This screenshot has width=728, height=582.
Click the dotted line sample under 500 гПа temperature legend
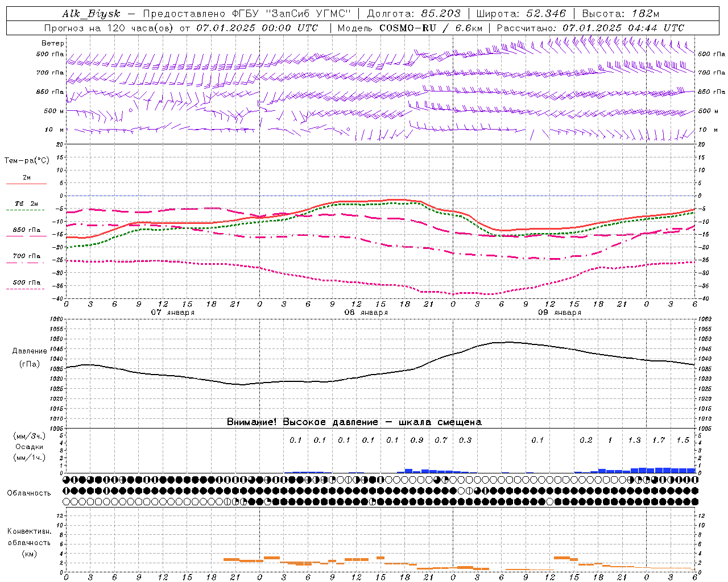click(26, 289)
